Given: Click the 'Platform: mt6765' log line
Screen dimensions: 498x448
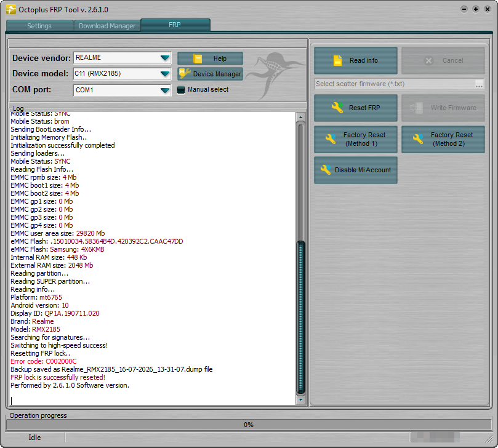Looking at the screenshot, I should [36, 297].
